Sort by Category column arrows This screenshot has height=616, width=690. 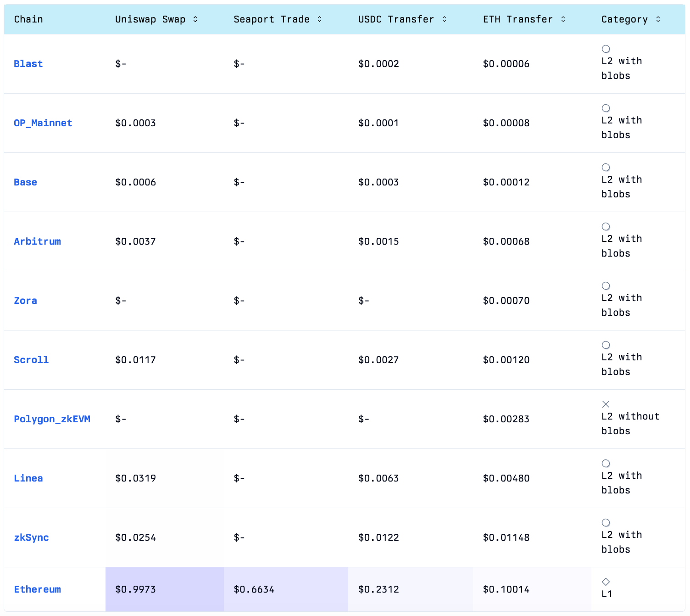pyautogui.click(x=658, y=19)
